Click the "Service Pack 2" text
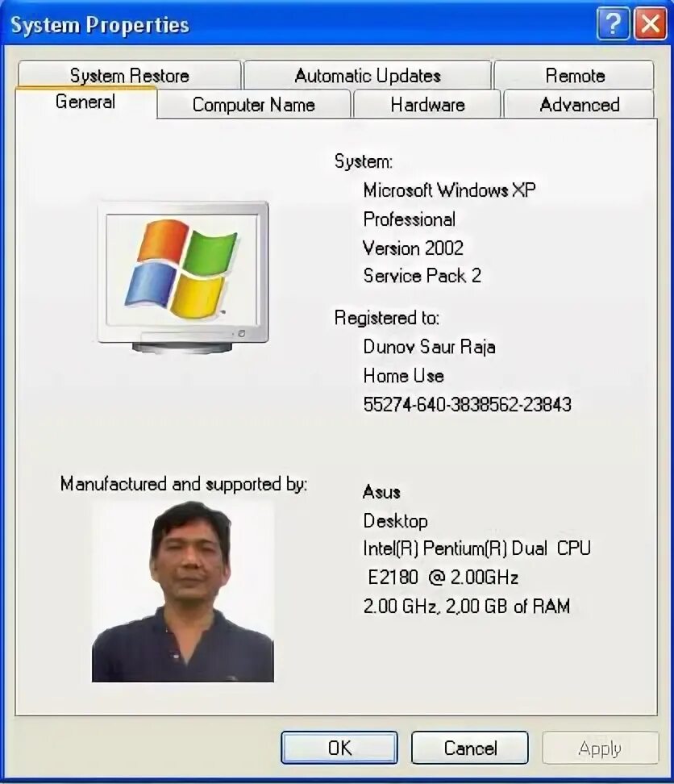 tap(422, 276)
